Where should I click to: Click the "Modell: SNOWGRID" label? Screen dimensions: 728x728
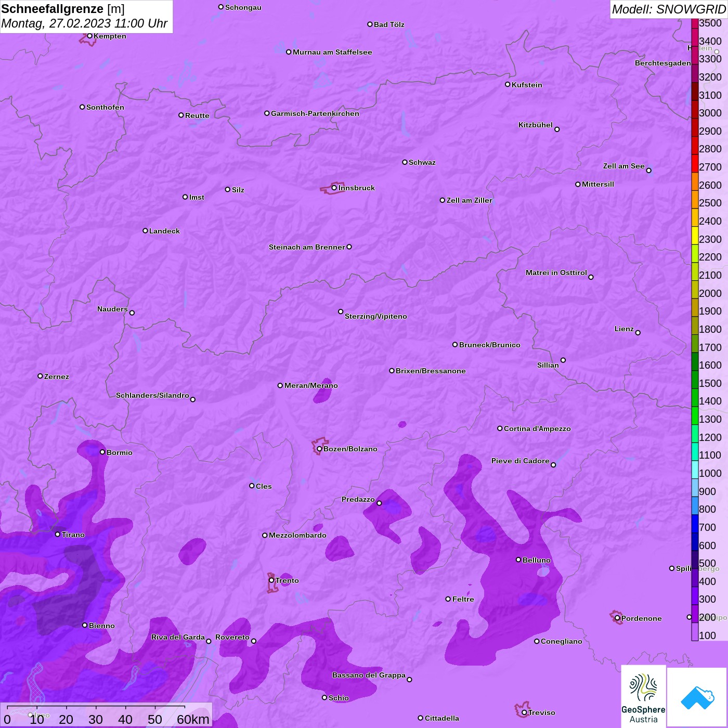pos(669,9)
